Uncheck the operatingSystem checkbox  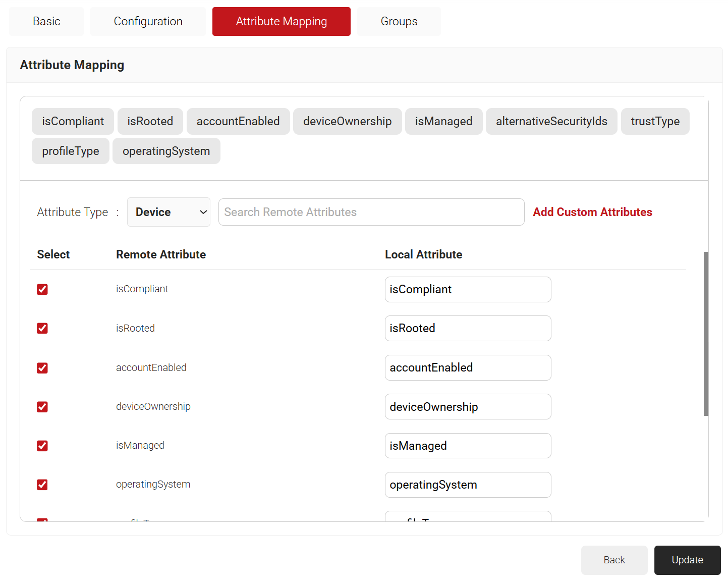click(x=42, y=485)
